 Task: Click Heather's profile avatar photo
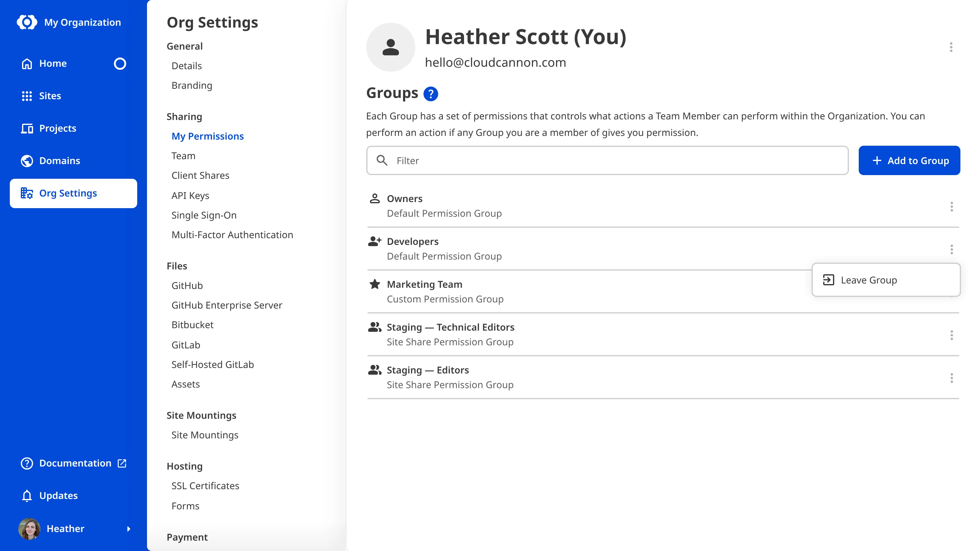pyautogui.click(x=29, y=529)
